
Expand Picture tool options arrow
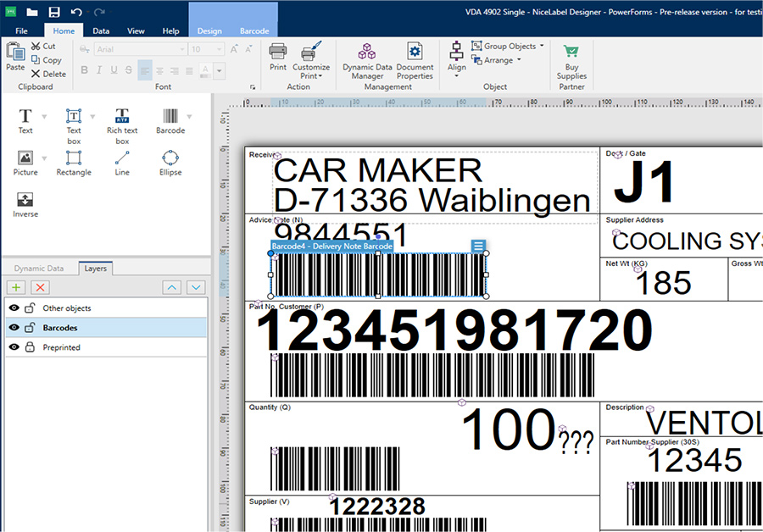(x=44, y=158)
